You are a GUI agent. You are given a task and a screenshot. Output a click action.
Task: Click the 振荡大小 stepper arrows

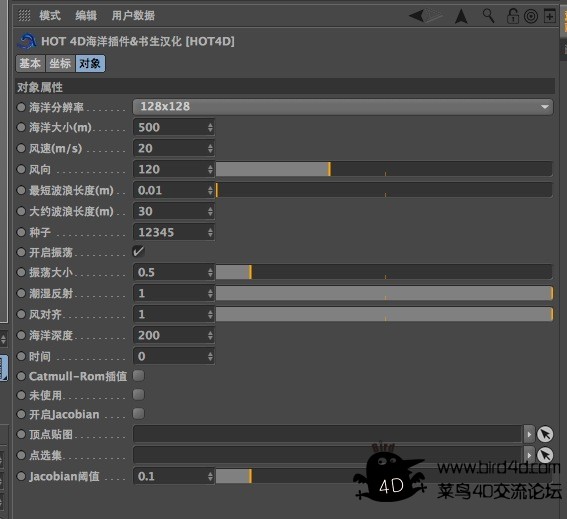(x=210, y=272)
